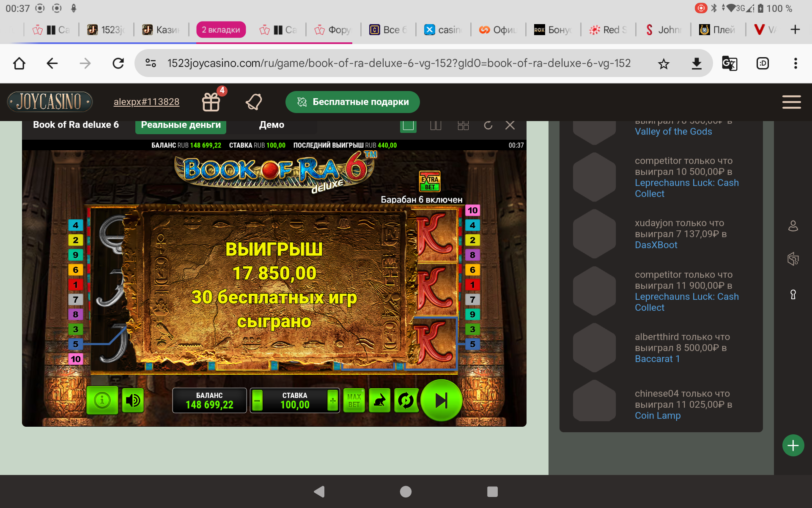Click the Google Translate icon in toolbar
The image size is (812, 508).
pyautogui.click(x=729, y=63)
